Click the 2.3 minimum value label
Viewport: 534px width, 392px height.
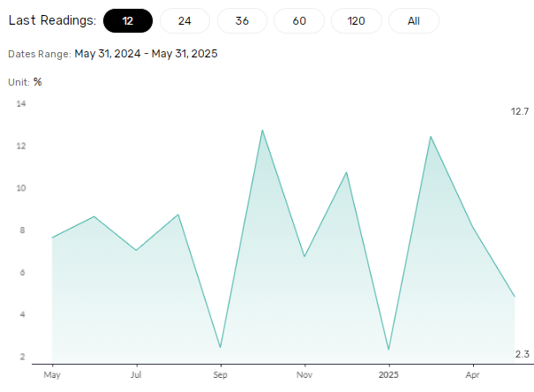click(522, 354)
